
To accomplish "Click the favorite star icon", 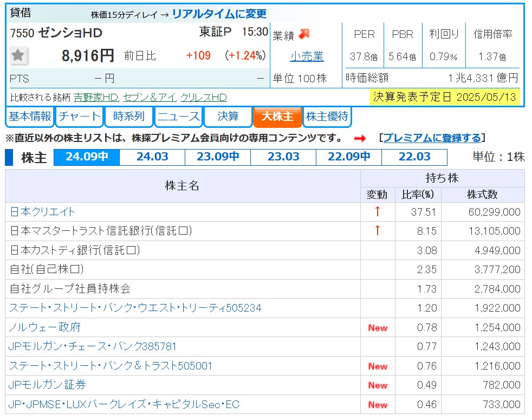I will [18, 55].
